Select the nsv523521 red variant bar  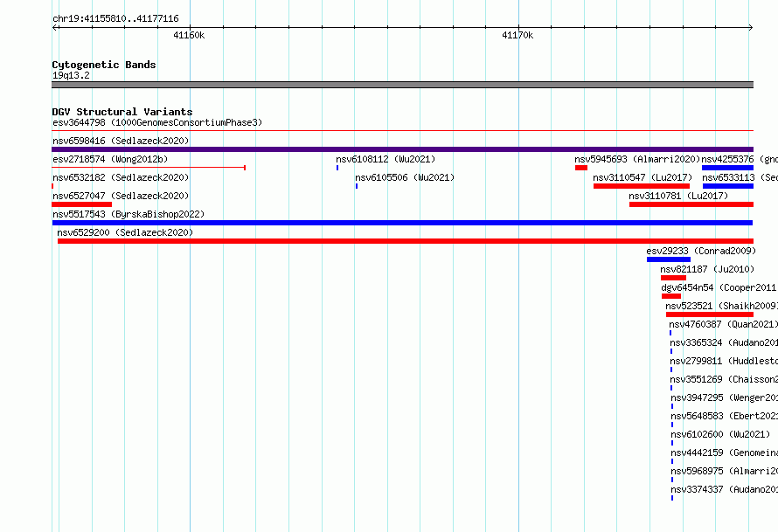coord(710,314)
